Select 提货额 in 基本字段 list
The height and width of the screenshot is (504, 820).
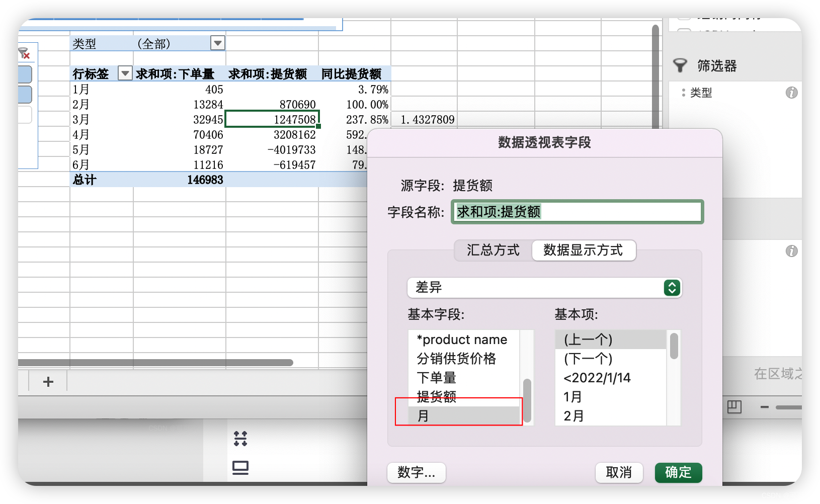(x=464, y=397)
